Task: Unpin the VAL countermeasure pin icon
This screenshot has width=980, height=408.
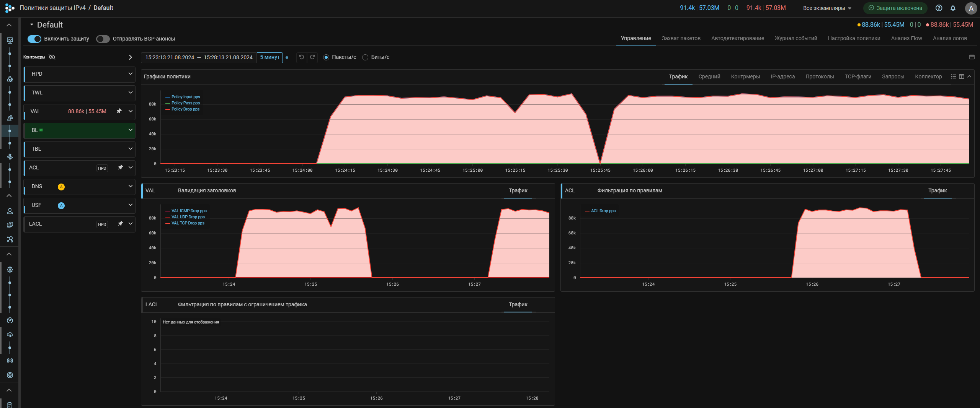Action: click(119, 111)
